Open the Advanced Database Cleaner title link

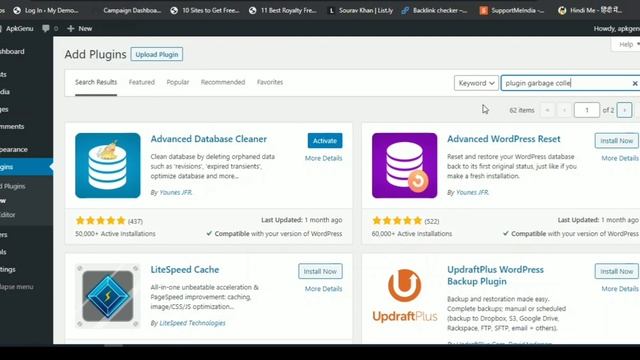pos(209,139)
